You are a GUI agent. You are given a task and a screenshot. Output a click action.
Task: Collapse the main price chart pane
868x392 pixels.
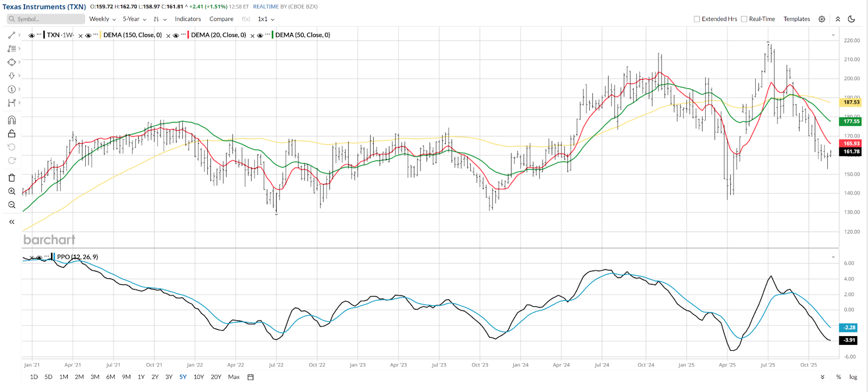(x=833, y=35)
